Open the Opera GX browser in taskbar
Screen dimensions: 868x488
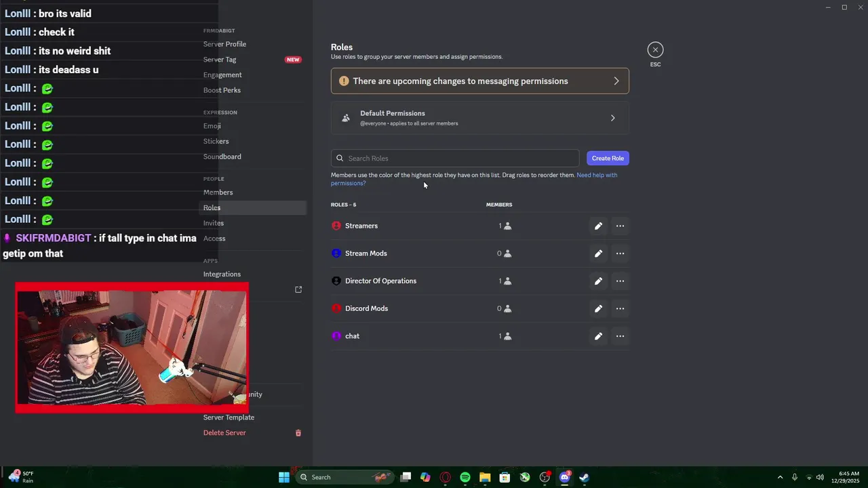point(446,477)
